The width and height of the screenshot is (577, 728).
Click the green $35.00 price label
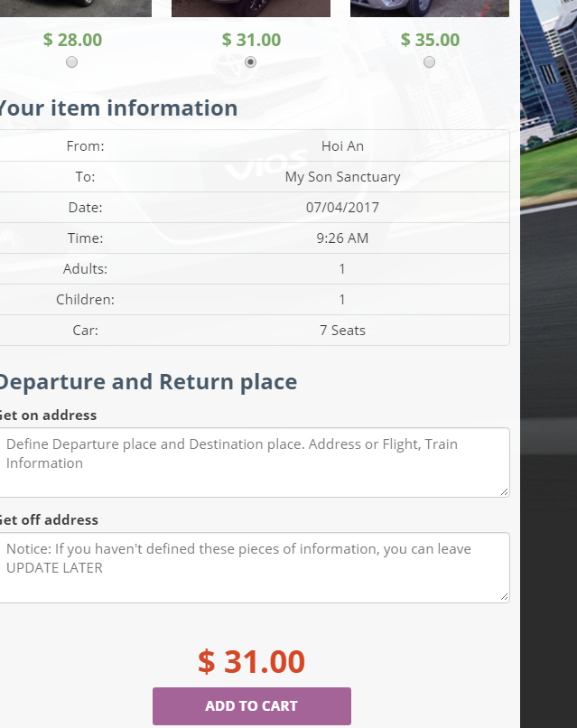[x=430, y=41]
